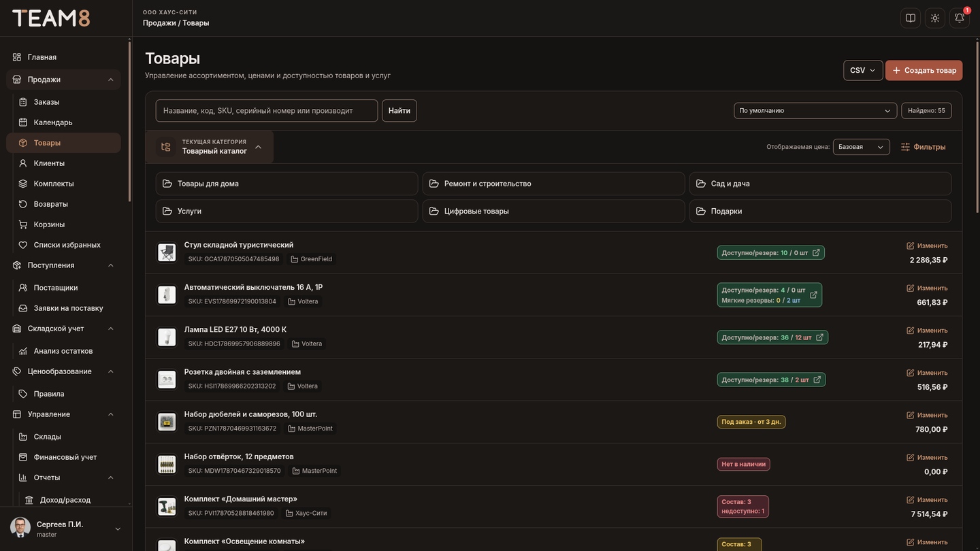Screen dimensions: 980x551
Task: Click Изменить for Набор дюбелей и саморезов
Action: click(927, 415)
